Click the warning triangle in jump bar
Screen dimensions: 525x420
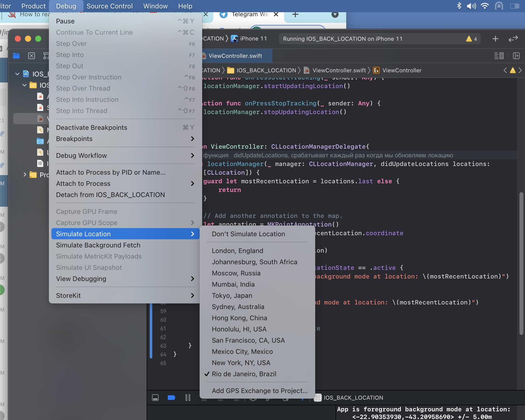(x=513, y=70)
